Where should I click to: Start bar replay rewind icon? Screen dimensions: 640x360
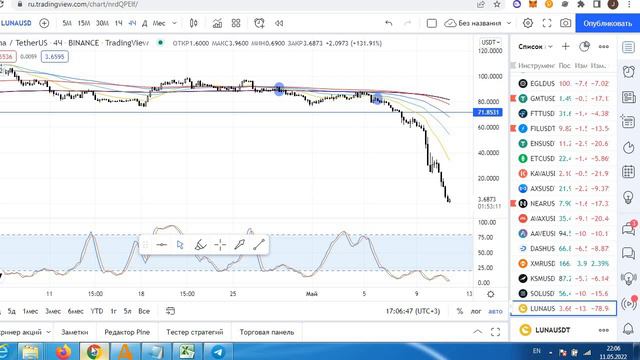pos(279,23)
